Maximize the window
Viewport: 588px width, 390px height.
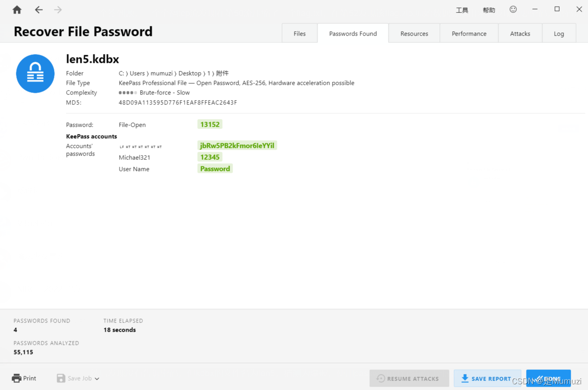[557, 9]
